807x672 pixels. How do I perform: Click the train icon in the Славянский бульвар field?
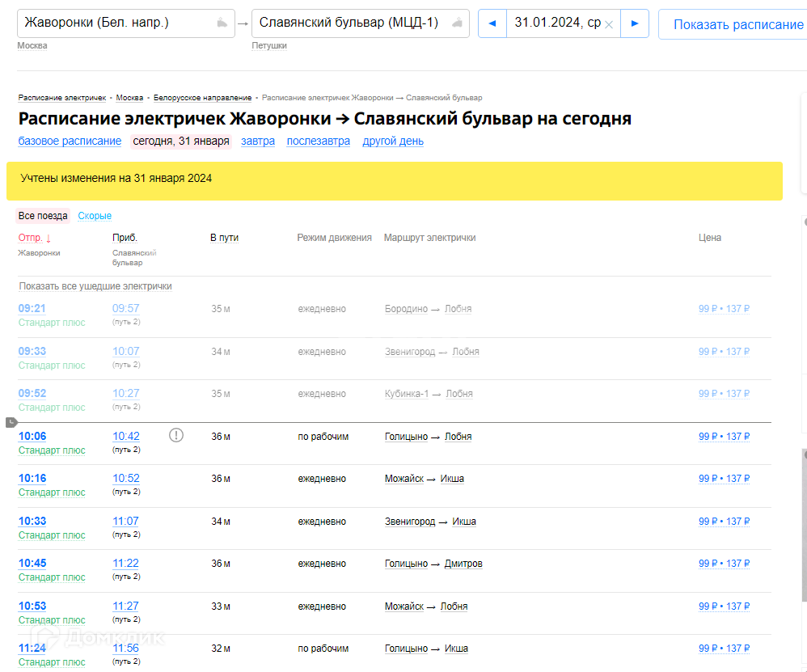click(x=458, y=23)
